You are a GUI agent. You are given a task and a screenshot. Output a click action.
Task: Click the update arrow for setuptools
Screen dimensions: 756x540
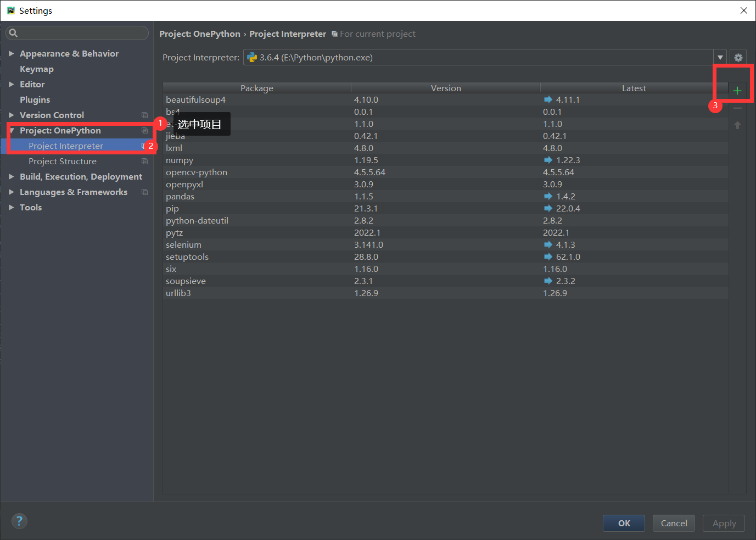pos(548,257)
